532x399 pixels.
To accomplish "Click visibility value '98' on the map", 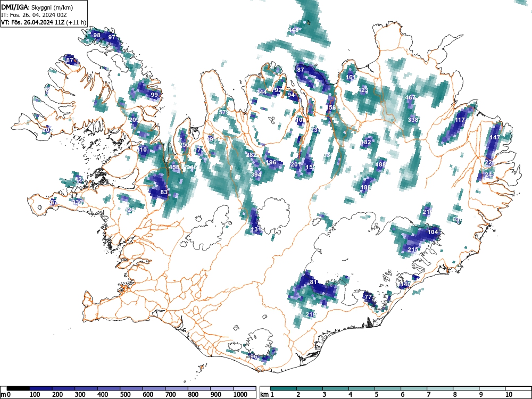I will click(97, 35).
